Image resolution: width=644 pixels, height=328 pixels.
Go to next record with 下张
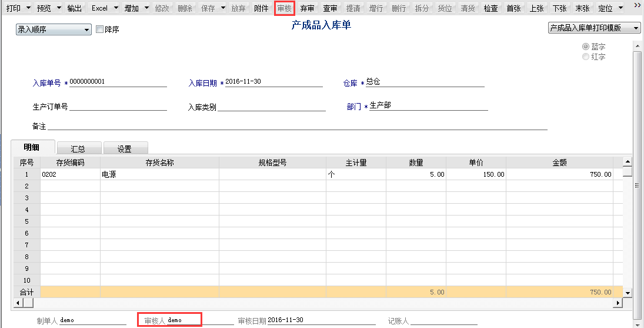click(x=559, y=8)
